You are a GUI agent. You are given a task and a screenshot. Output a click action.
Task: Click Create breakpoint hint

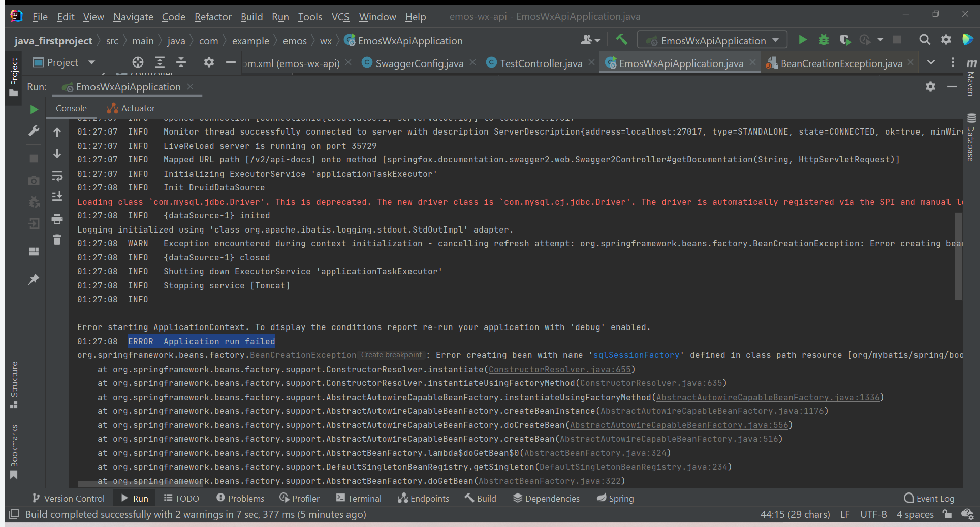tap(391, 355)
